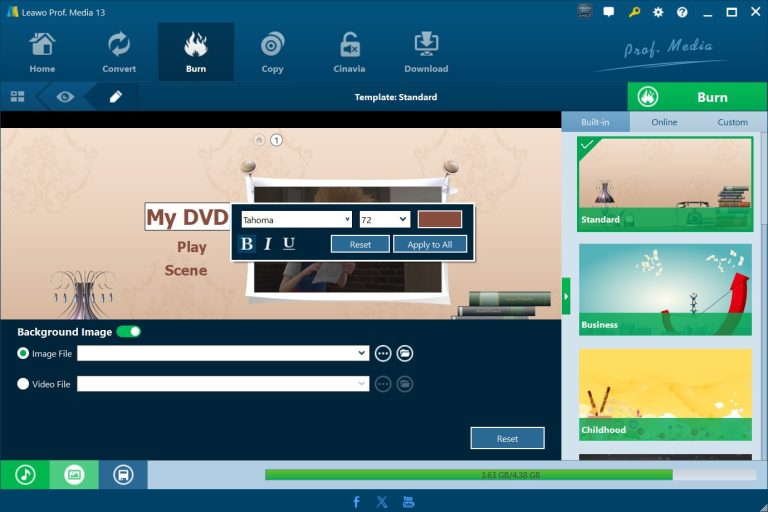Open Facebook link icon in footer
768x512 pixels.
pyautogui.click(x=357, y=502)
